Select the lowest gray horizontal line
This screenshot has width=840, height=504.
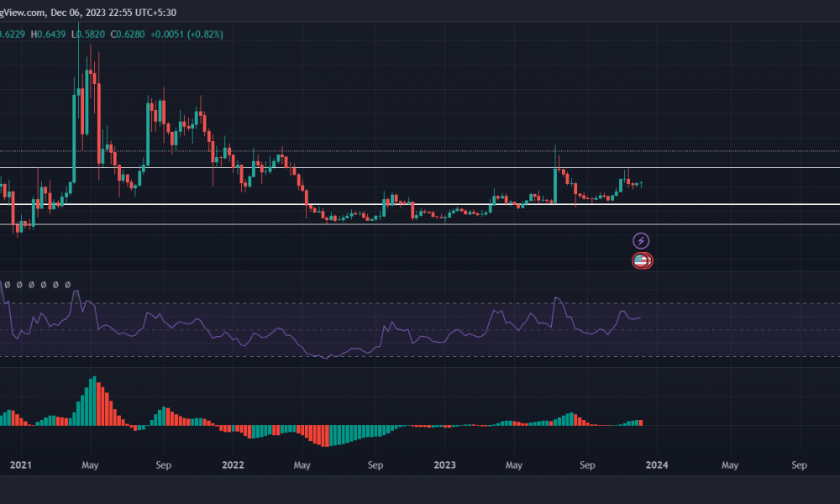click(x=420, y=224)
